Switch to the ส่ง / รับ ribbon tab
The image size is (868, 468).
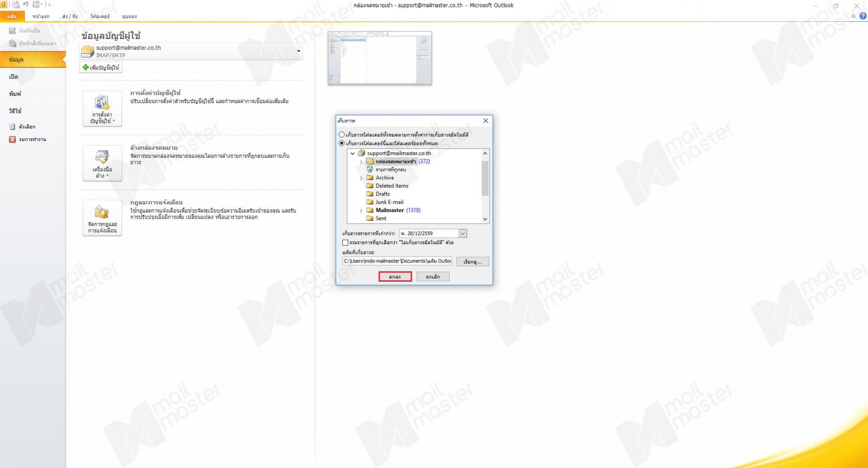click(x=70, y=16)
